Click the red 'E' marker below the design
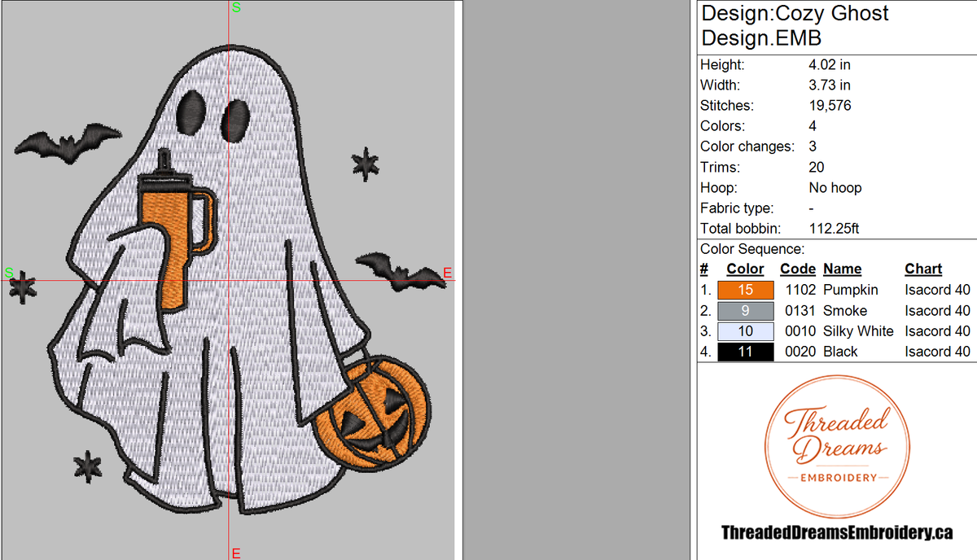The image size is (977, 560). tap(235, 553)
